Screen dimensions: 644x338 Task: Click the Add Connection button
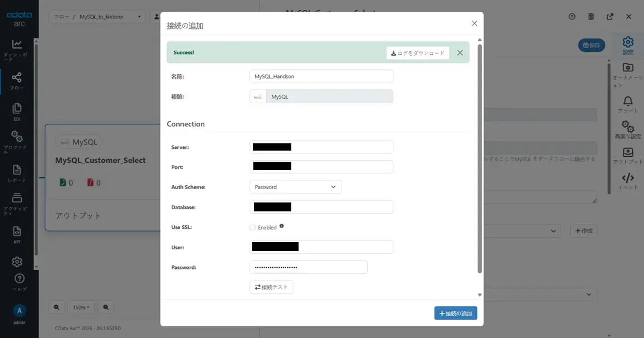pyautogui.click(x=455, y=313)
